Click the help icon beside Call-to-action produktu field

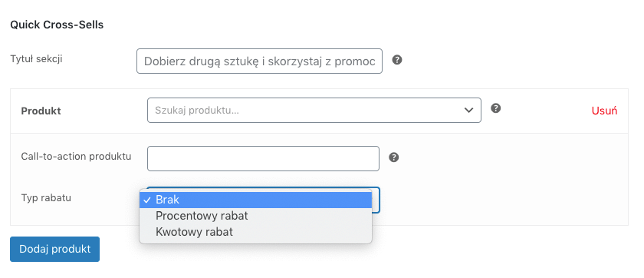click(393, 157)
